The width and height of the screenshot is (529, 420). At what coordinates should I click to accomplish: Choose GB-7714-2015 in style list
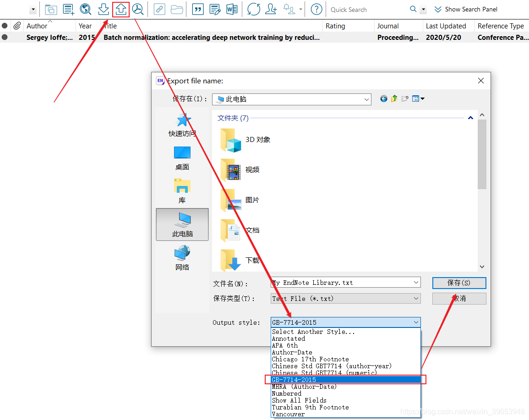coord(346,380)
